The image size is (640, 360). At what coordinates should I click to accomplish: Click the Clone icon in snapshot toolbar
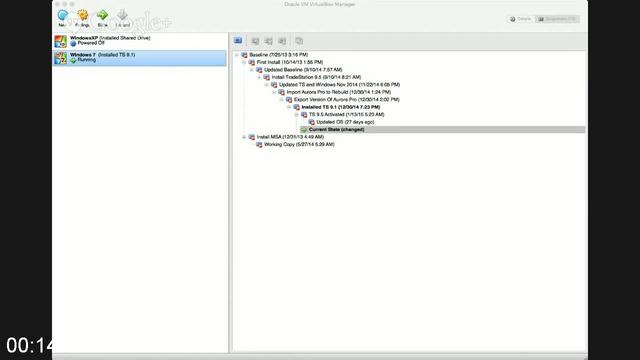click(299, 41)
